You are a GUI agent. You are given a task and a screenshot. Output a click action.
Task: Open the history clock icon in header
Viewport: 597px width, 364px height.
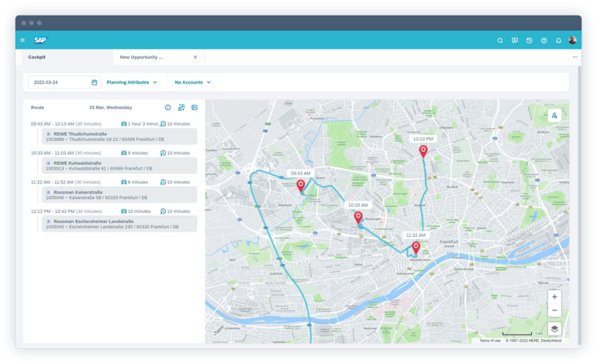pos(530,40)
